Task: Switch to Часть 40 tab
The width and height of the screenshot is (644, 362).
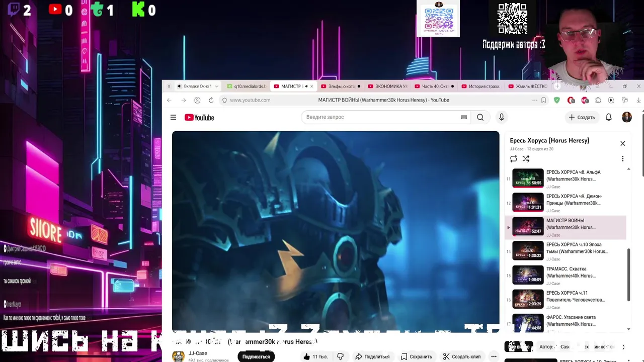Action: (434, 86)
